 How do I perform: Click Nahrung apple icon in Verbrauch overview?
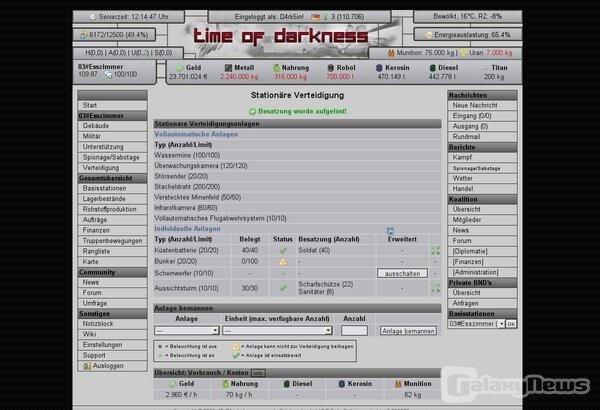point(225,384)
